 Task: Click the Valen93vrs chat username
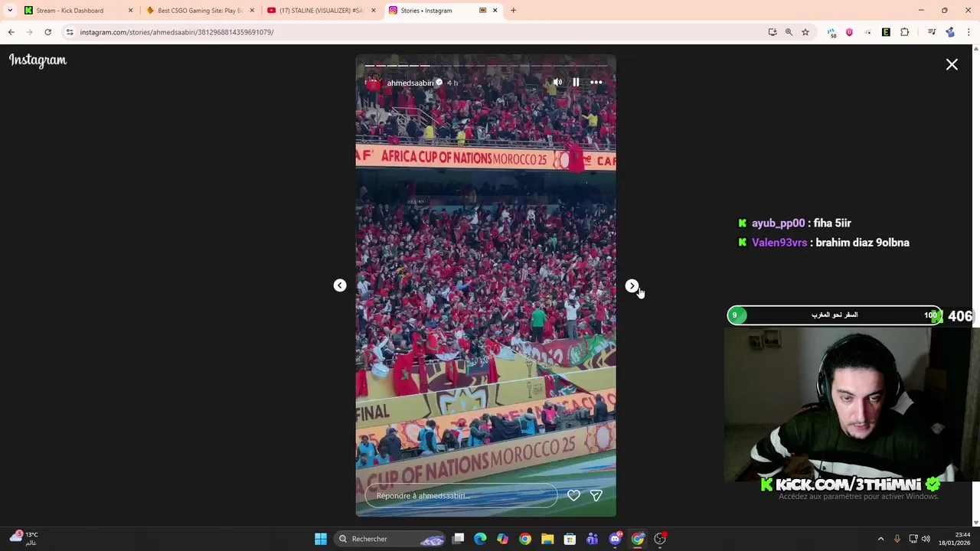click(779, 243)
